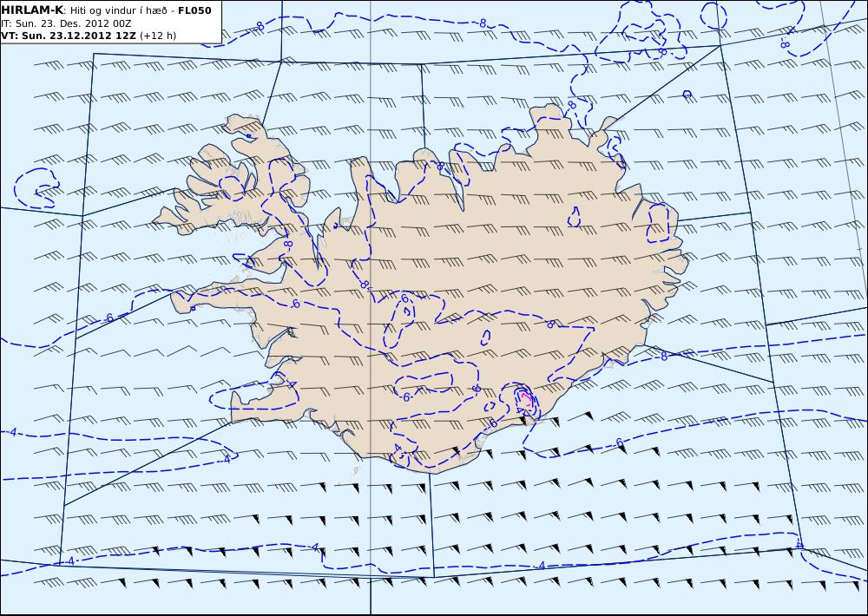Select the "FL050" flight level label
Viewport: 868px width, 616px height.
coord(194,10)
